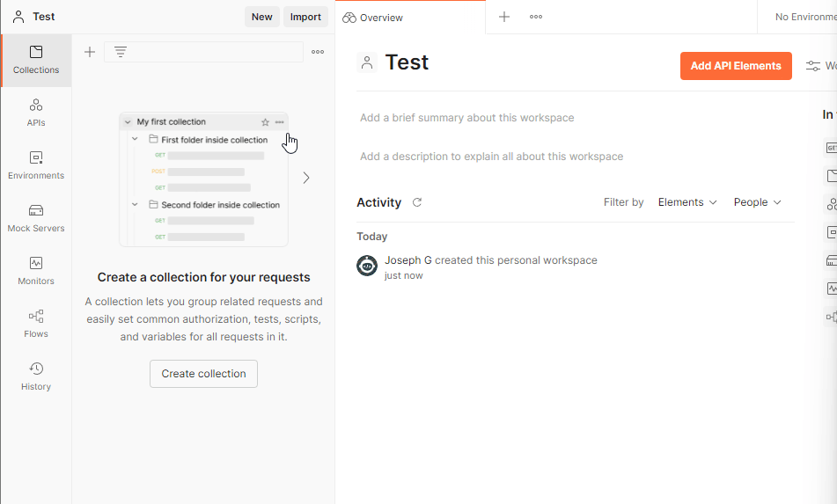
Task: Click the plus icon to create new collection
Action: (90, 52)
